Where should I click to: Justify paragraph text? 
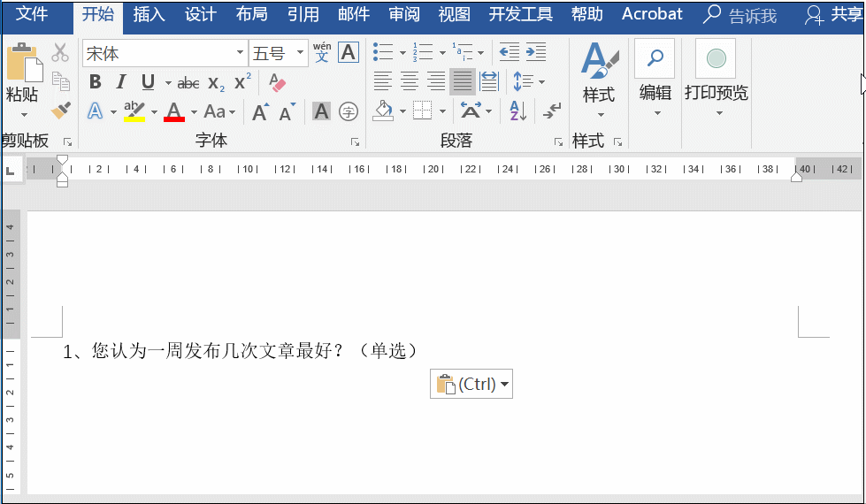(463, 81)
